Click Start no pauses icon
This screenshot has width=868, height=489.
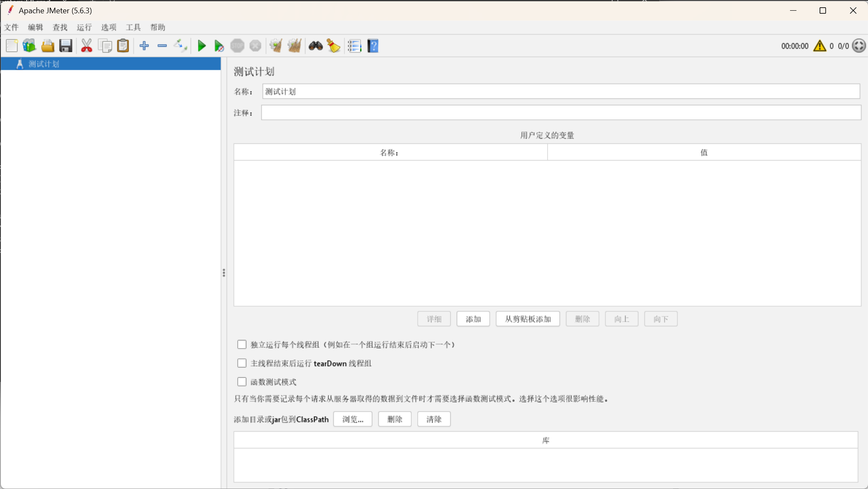[x=219, y=46]
